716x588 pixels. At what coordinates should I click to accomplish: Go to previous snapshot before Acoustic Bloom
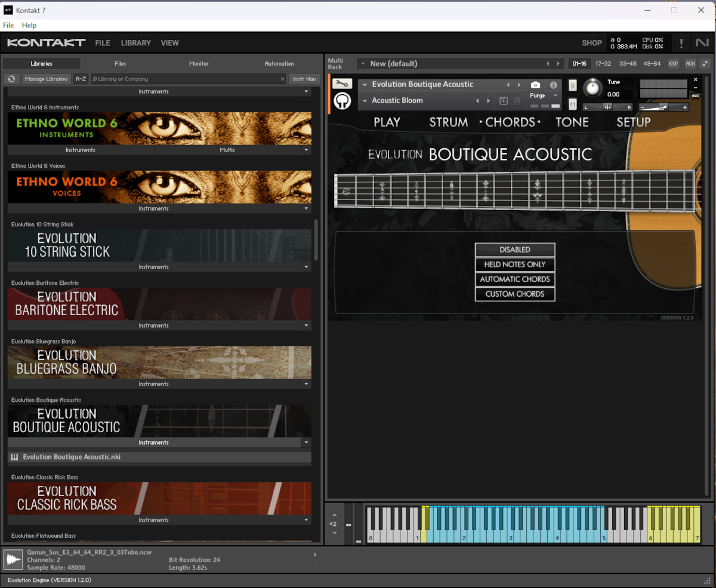pos(477,101)
